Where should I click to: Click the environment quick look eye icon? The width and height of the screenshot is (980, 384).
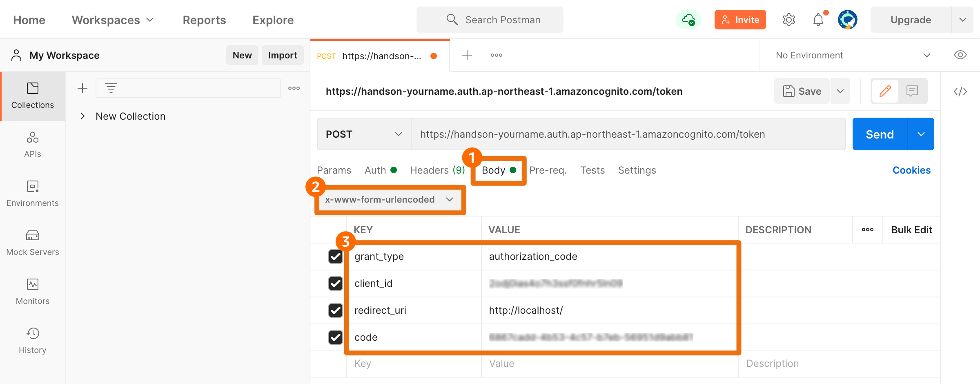click(x=960, y=55)
